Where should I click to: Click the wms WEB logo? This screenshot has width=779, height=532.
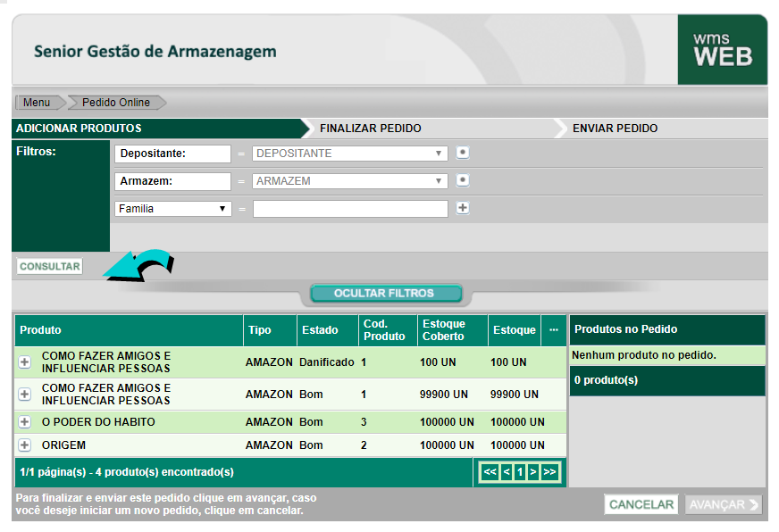723,50
